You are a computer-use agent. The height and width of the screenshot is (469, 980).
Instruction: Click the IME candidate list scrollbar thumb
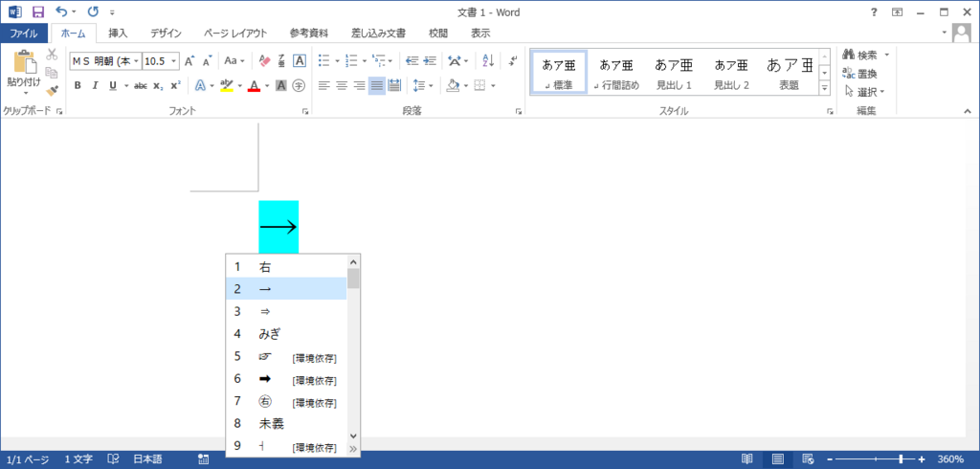353,279
